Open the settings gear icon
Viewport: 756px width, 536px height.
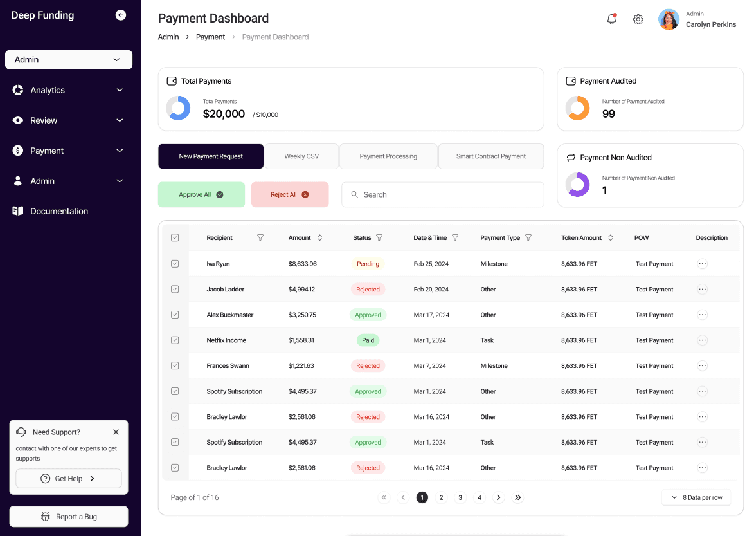coord(638,19)
